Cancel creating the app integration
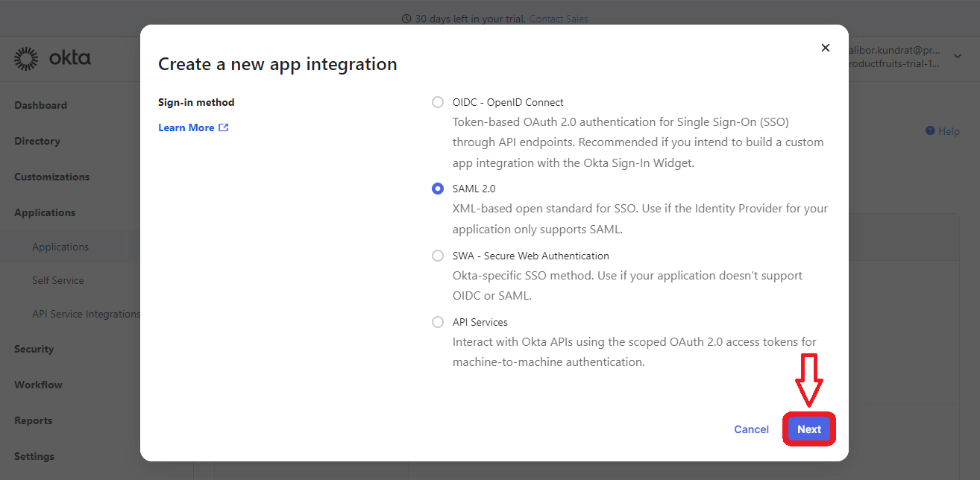980x480 pixels. pos(751,429)
